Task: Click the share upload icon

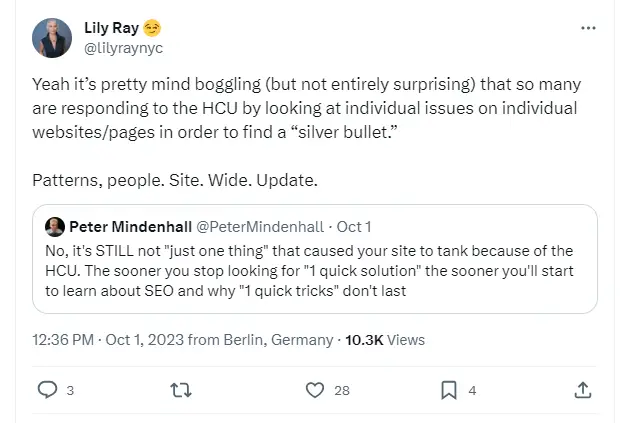Action: pos(583,390)
